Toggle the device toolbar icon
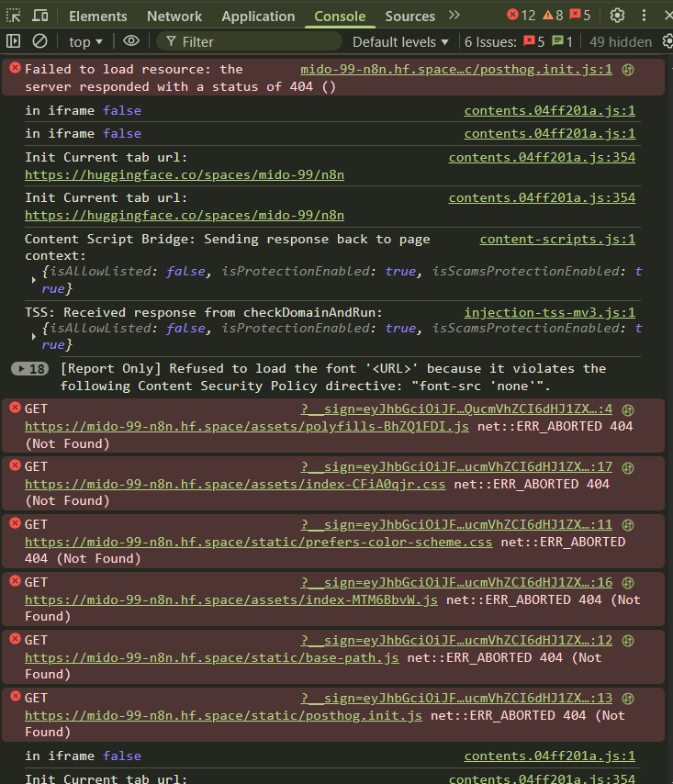Viewport: 673px width, 784px height. 40,16
